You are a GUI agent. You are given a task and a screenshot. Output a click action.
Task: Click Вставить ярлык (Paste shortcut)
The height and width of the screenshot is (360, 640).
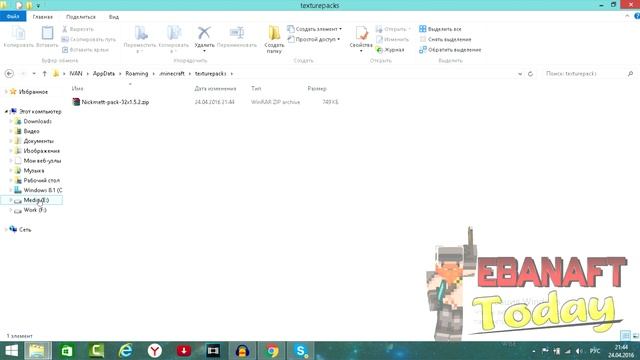(85, 50)
